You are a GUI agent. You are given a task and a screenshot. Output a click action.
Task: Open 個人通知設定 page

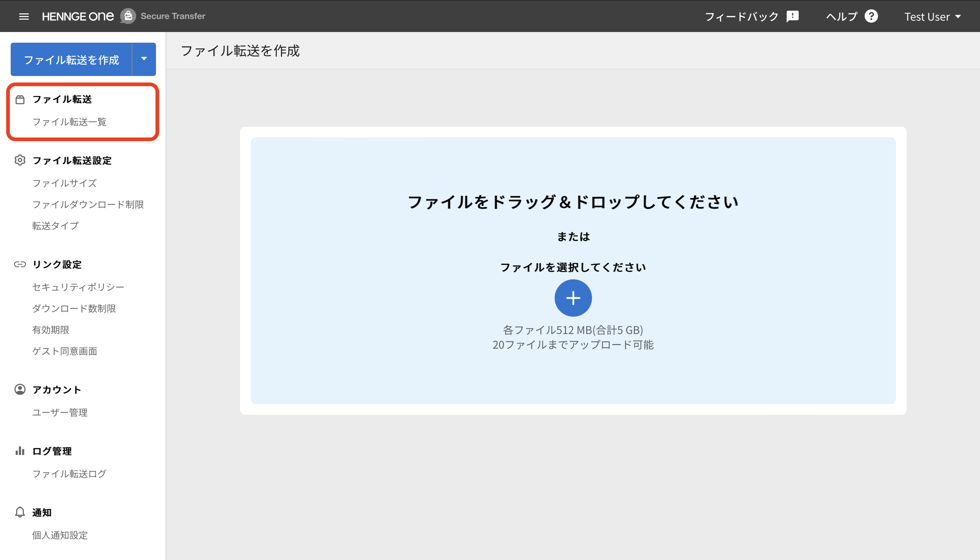tap(60, 535)
